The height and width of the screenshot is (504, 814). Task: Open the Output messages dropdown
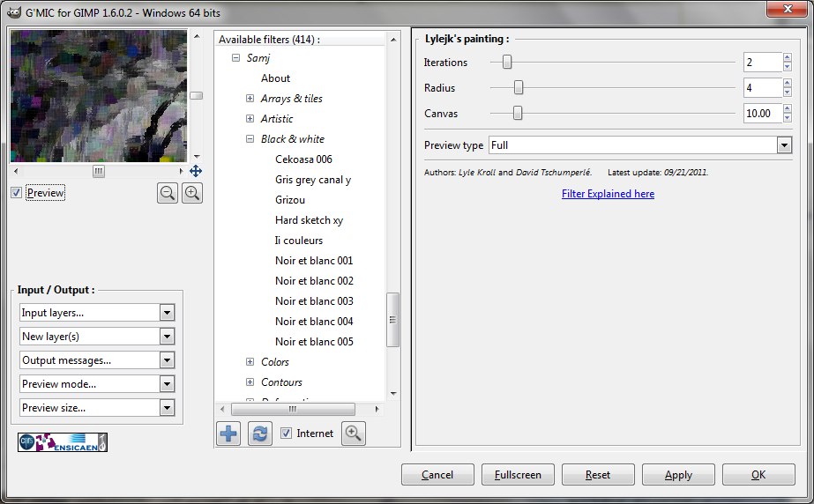pyautogui.click(x=97, y=360)
